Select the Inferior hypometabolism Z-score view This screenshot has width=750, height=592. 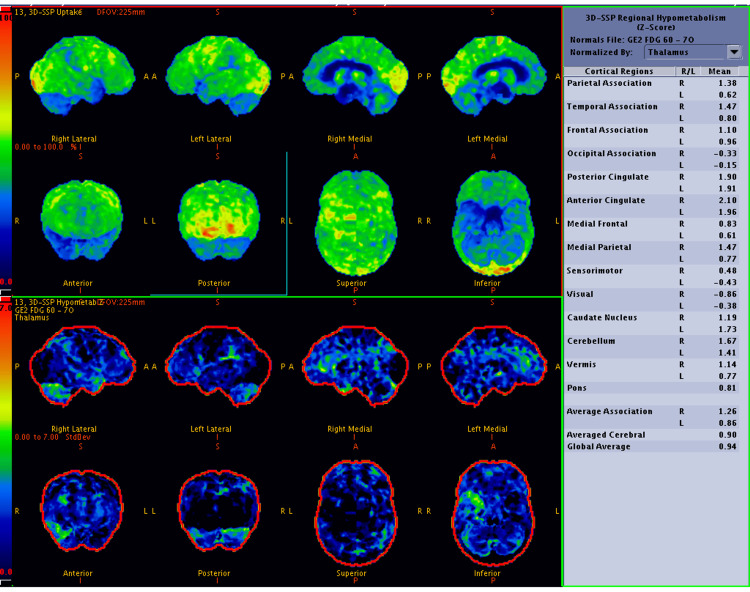[x=493, y=513]
